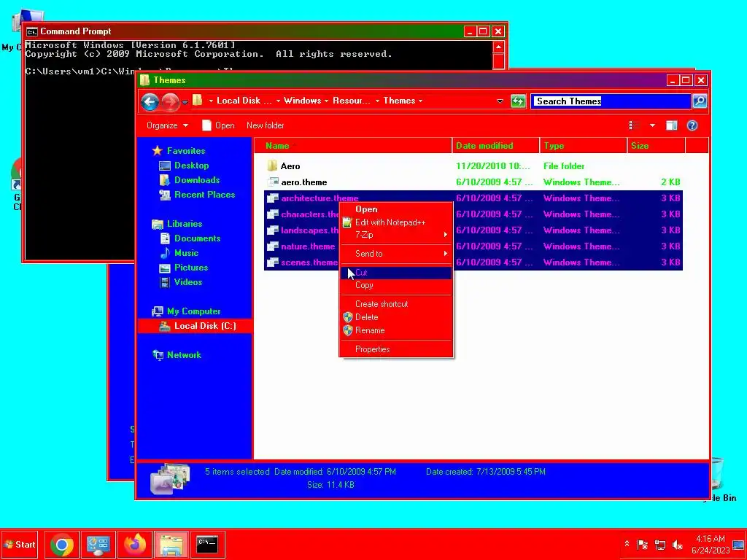
Task: Click the Back arrow in Themes window
Action: pyautogui.click(x=150, y=101)
